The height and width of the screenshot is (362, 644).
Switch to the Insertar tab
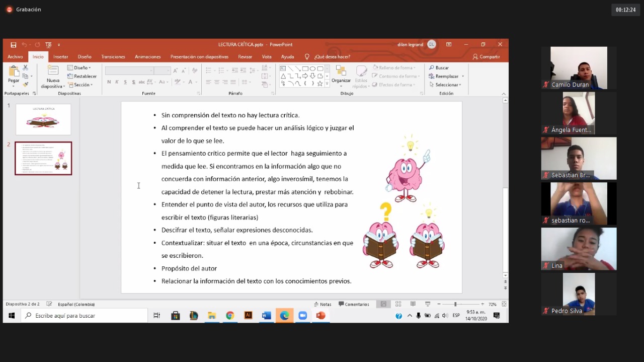coord(60,57)
